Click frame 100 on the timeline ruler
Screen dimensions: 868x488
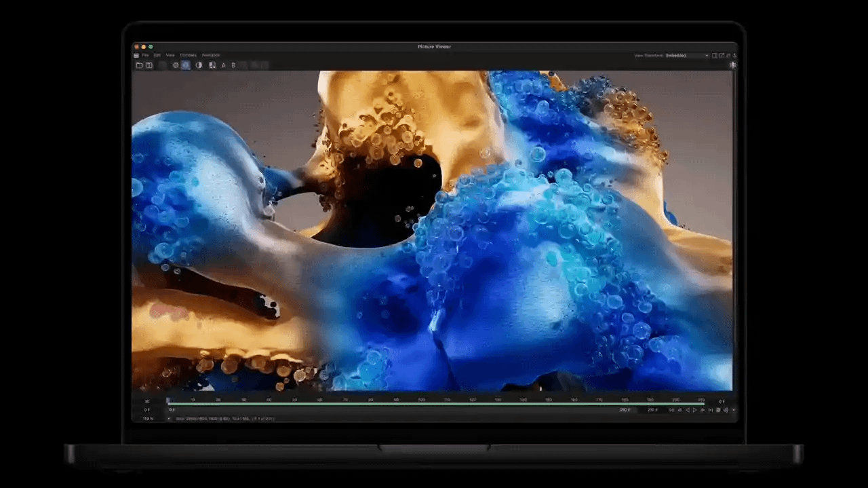pos(421,400)
